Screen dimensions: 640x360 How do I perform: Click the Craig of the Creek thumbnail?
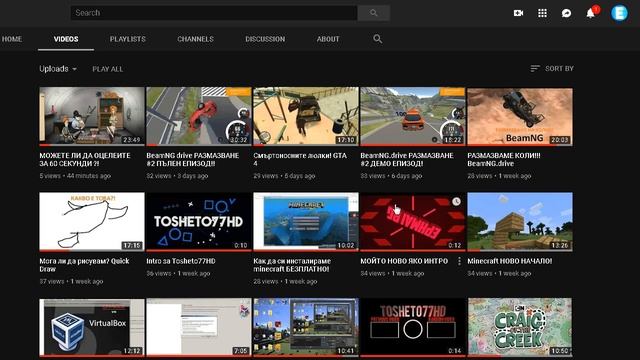520,327
